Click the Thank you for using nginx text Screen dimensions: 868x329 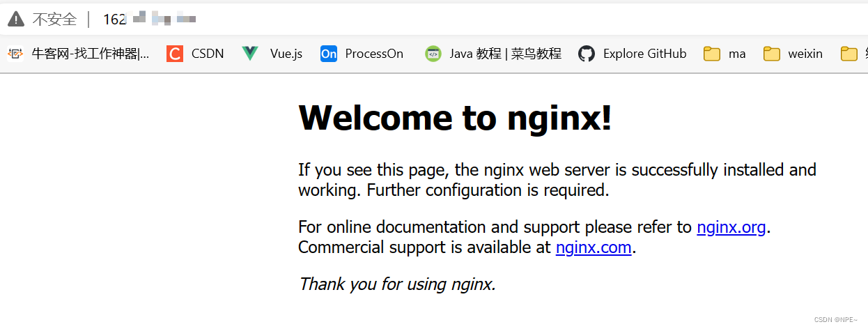click(x=397, y=284)
